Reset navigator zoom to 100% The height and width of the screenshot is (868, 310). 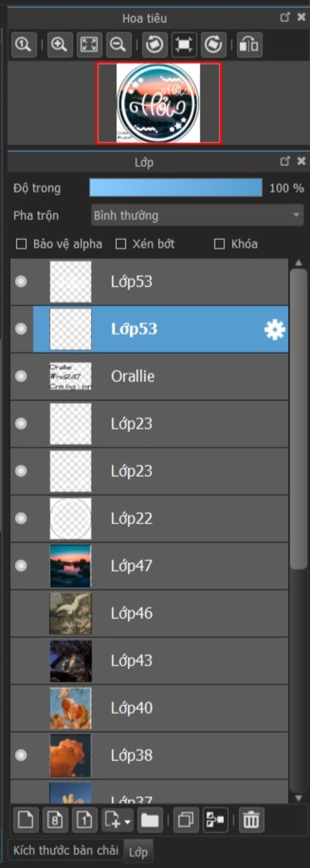click(24, 45)
